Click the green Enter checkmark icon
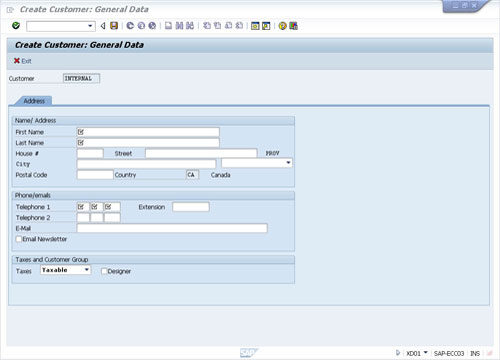Viewport: 500px width, 360px height. (x=16, y=26)
